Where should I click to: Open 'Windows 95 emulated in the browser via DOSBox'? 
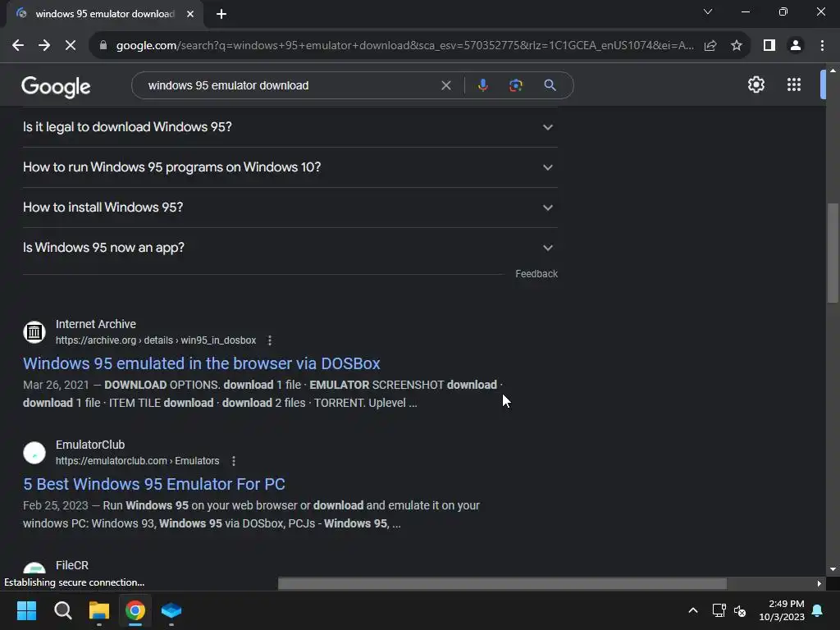(x=202, y=363)
